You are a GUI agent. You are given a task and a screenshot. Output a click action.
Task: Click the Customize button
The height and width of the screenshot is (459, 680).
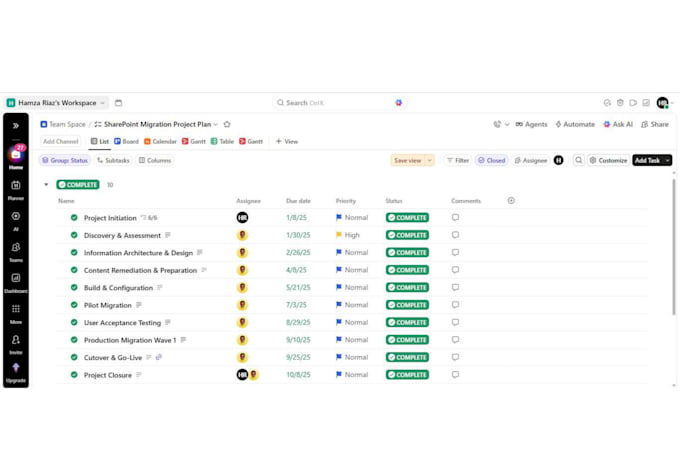click(608, 161)
